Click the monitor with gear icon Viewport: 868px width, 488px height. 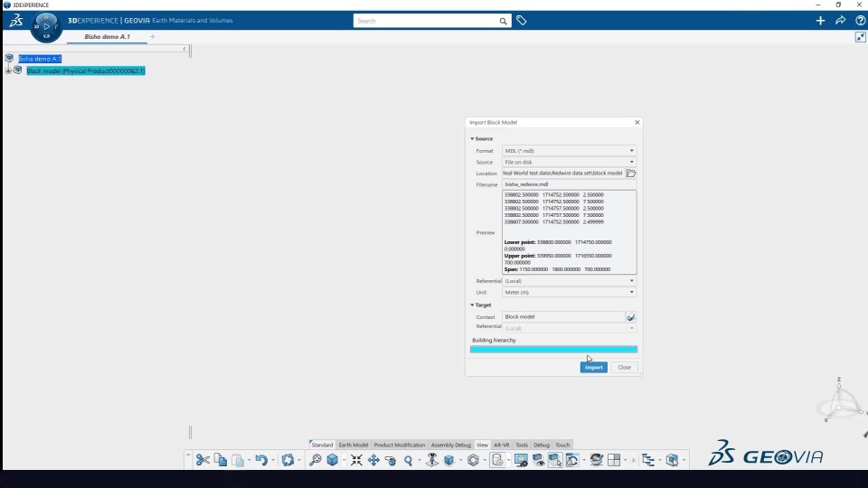coord(521,460)
